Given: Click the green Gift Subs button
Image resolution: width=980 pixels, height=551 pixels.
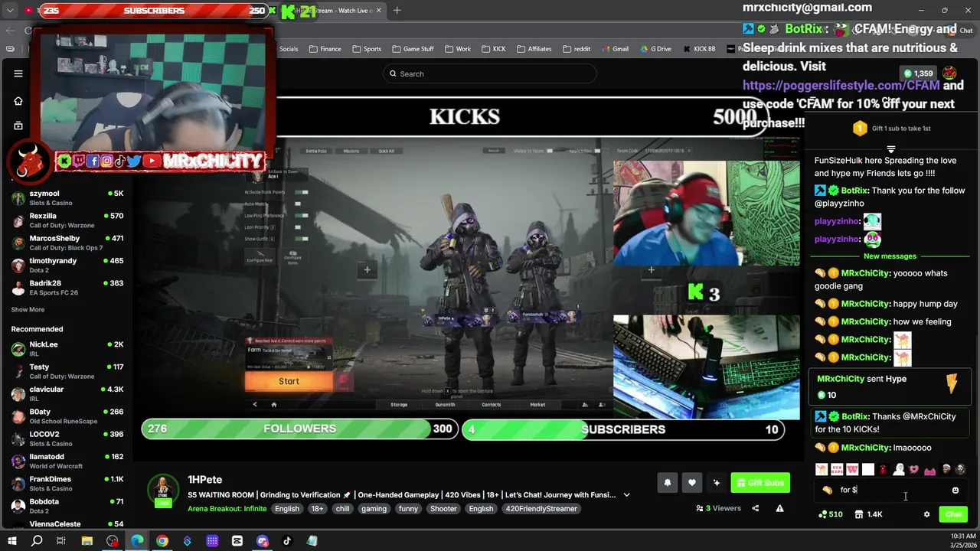Looking at the screenshot, I should point(760,483).
